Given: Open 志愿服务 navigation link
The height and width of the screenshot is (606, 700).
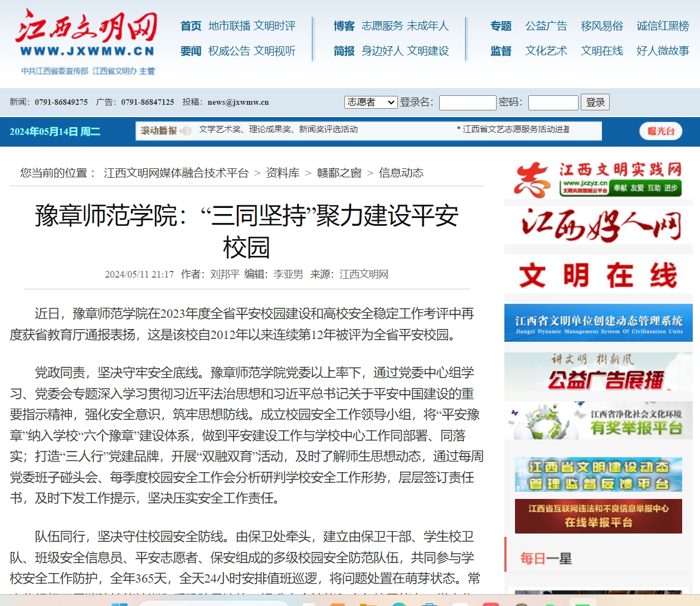Looking at the screenshot, I should tap(382, 26).
